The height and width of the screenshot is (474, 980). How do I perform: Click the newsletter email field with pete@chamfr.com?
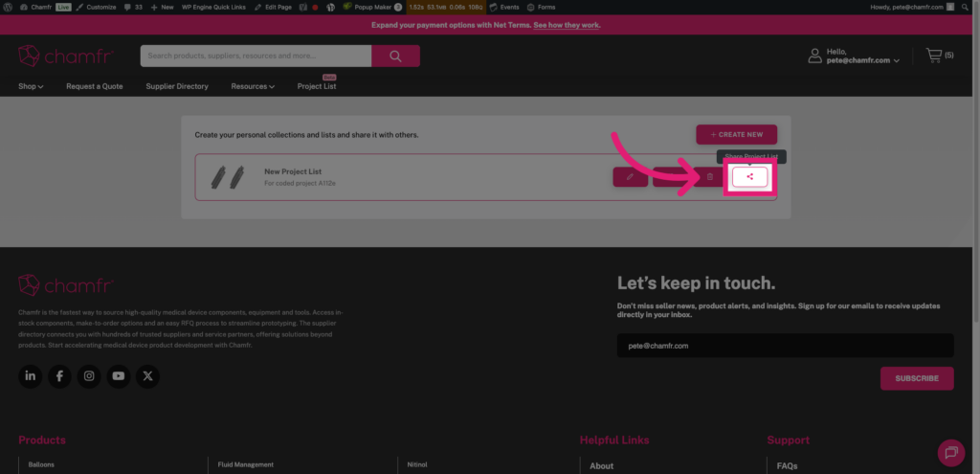point(785,345)
